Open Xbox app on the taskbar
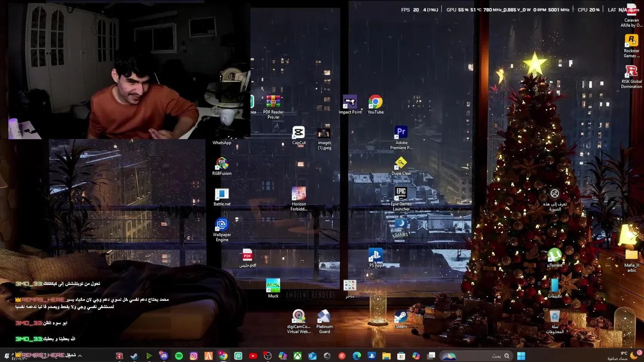 point(298,356)
